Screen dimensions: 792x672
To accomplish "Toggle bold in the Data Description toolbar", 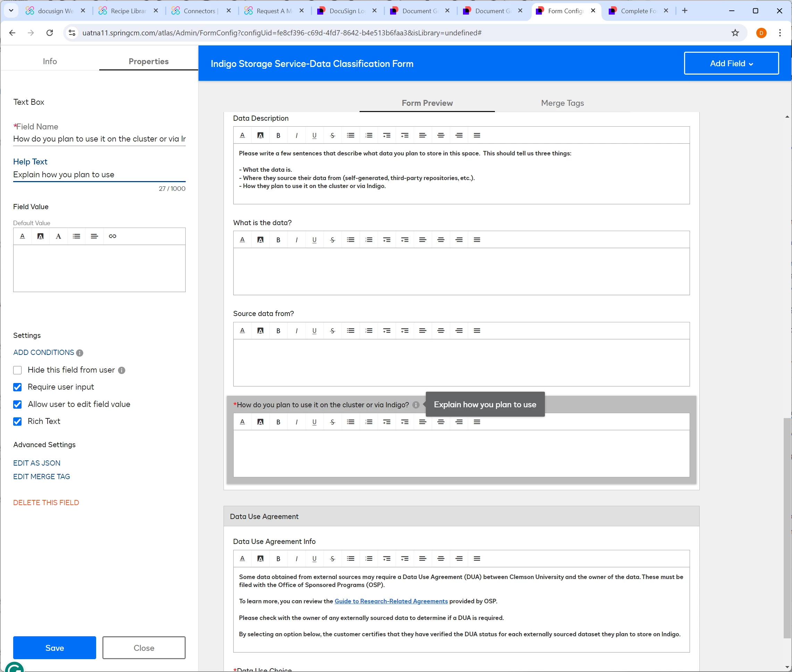I will click(278, 135).
